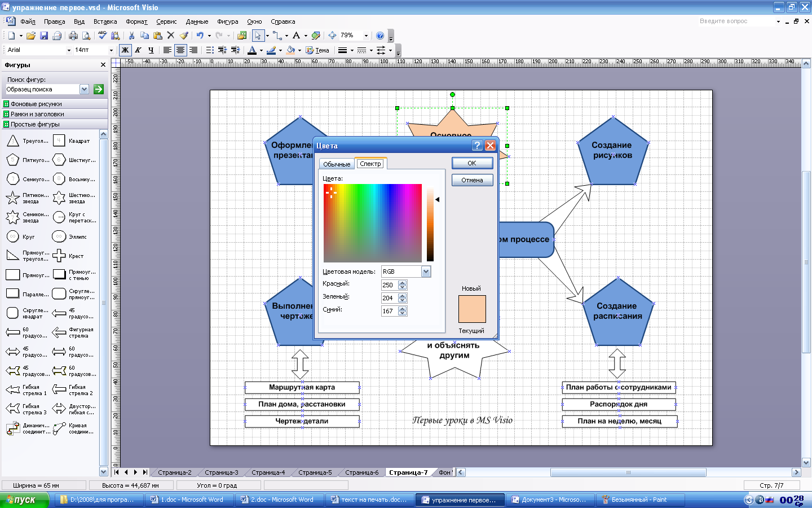Open the Фигура menu
Viewport: 812px width, 508px height.
(x=227, y=21)
